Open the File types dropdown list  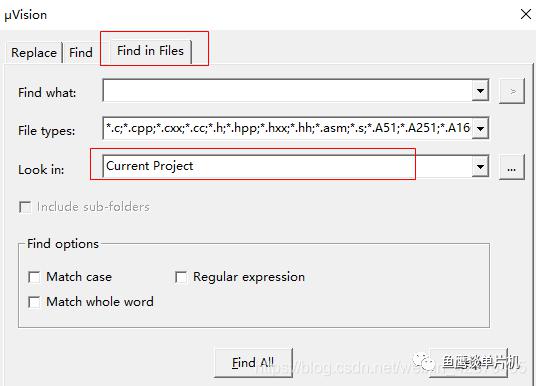(x=480, y=129)
